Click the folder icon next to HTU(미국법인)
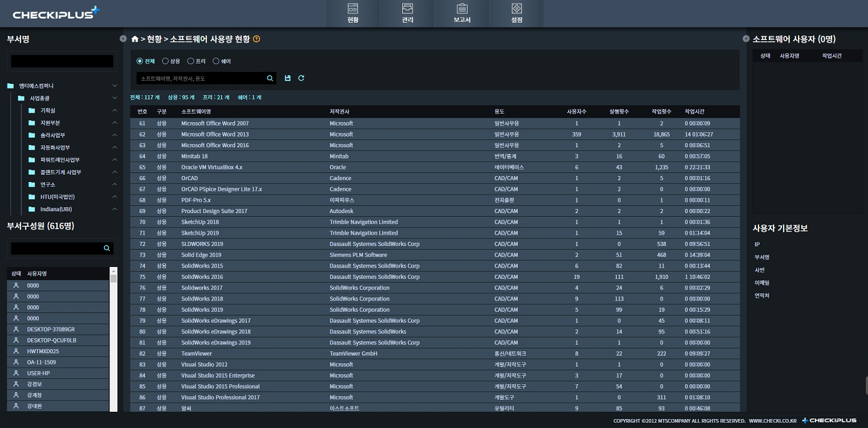The image size is (868, 428). (x=32, y=197)
